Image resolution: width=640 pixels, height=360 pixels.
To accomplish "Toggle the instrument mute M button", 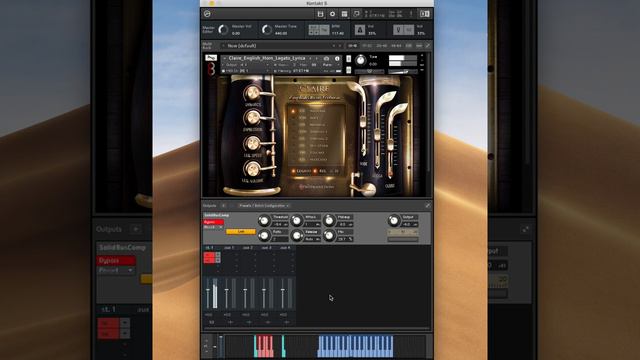I will tap(348, 70).
